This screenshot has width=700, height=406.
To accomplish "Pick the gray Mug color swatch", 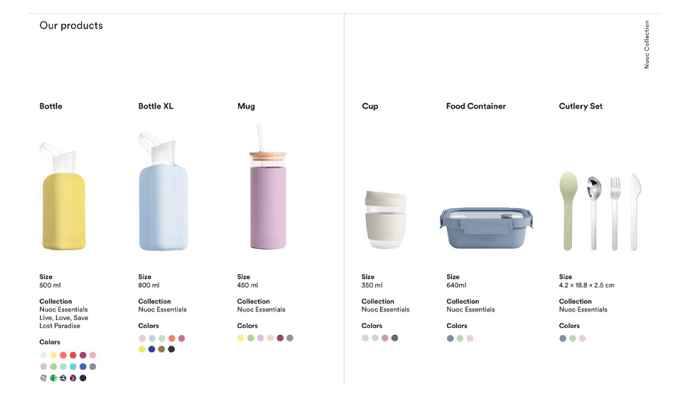I will [290, 338].
